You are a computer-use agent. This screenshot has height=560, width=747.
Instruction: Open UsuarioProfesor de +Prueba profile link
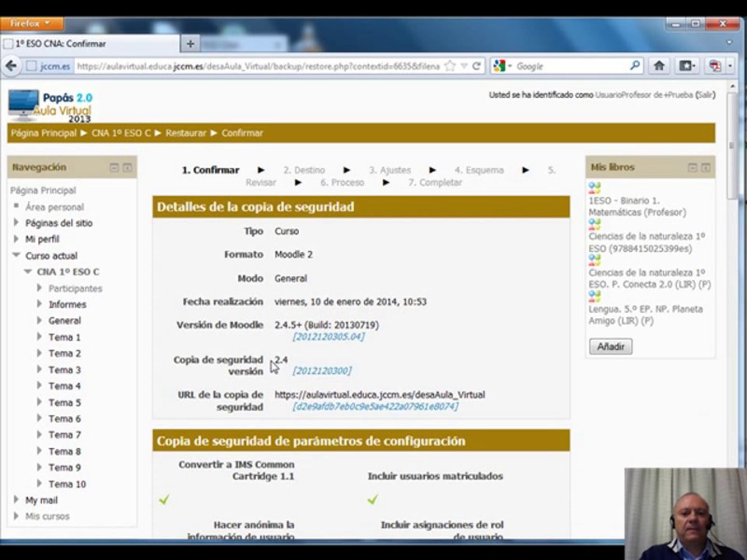[x=644, y=95]
